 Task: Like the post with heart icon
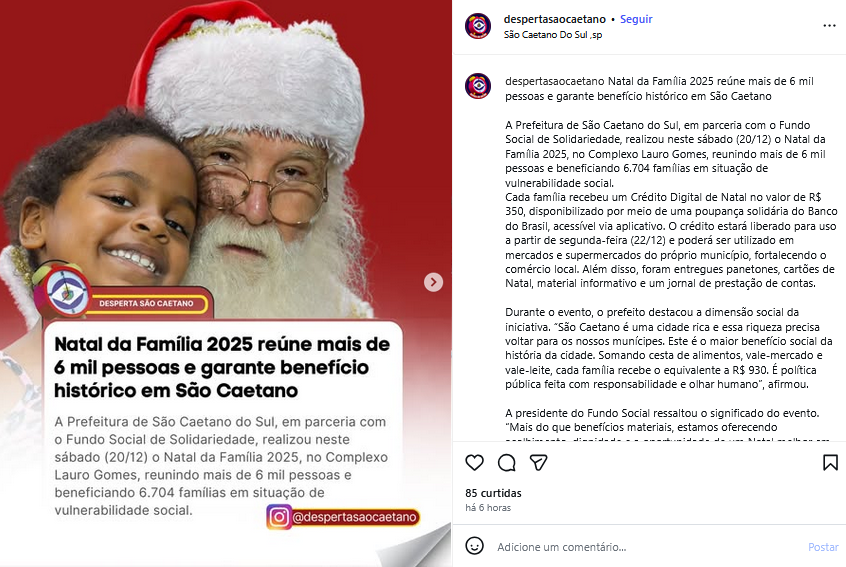click(474, 462)
